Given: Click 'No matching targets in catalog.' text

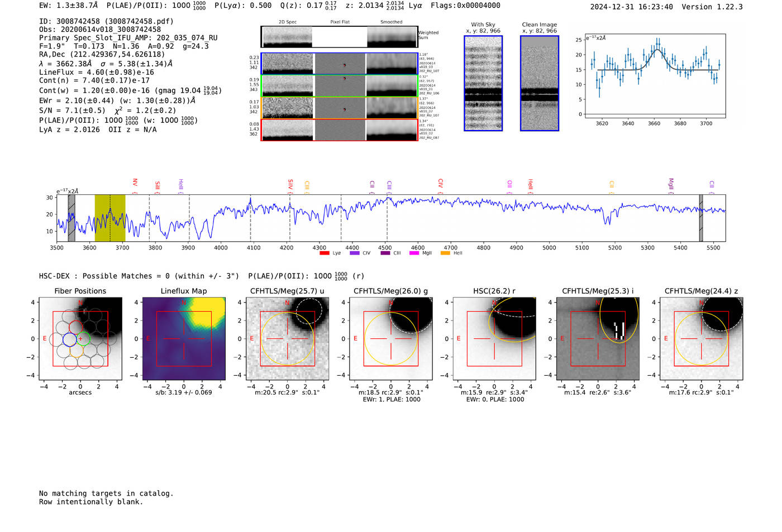Looking at the screenshot, I should pyautogui.click(x=106, y=493).
